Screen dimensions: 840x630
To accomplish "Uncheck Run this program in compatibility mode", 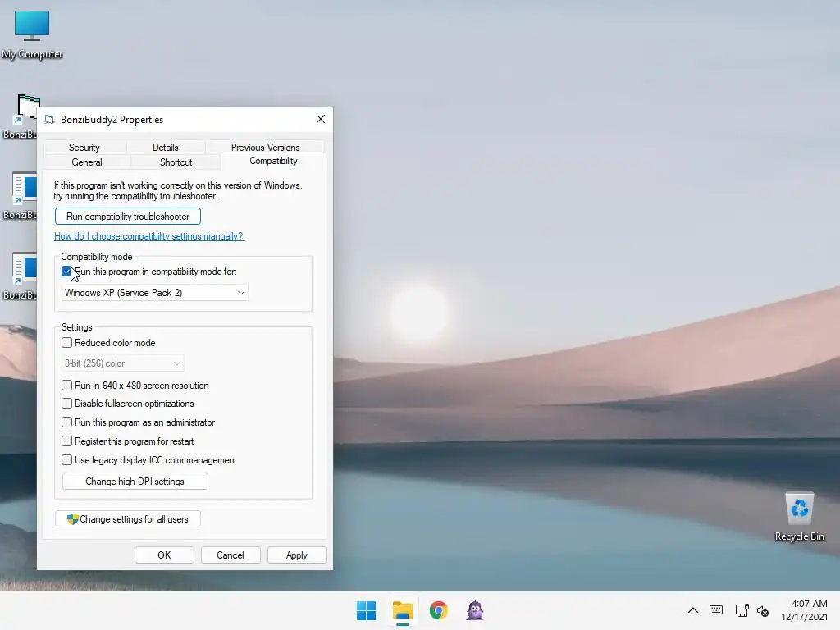I will (66, 272).
